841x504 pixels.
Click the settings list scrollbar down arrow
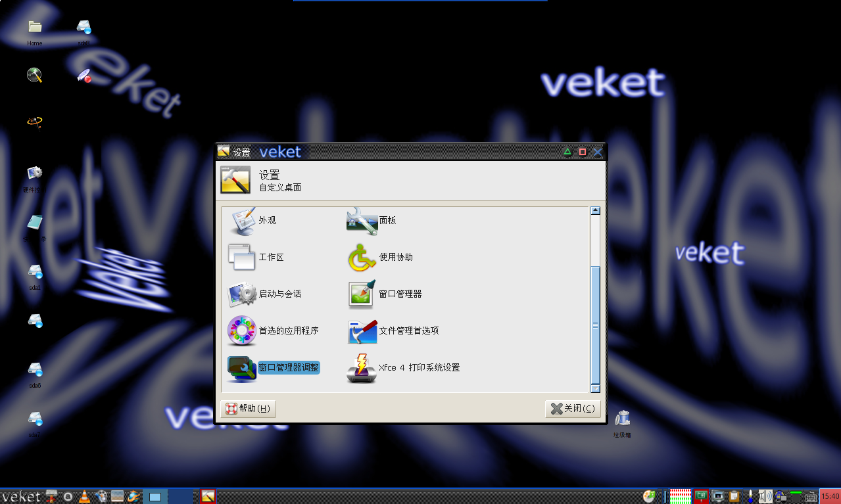(595, 388)
